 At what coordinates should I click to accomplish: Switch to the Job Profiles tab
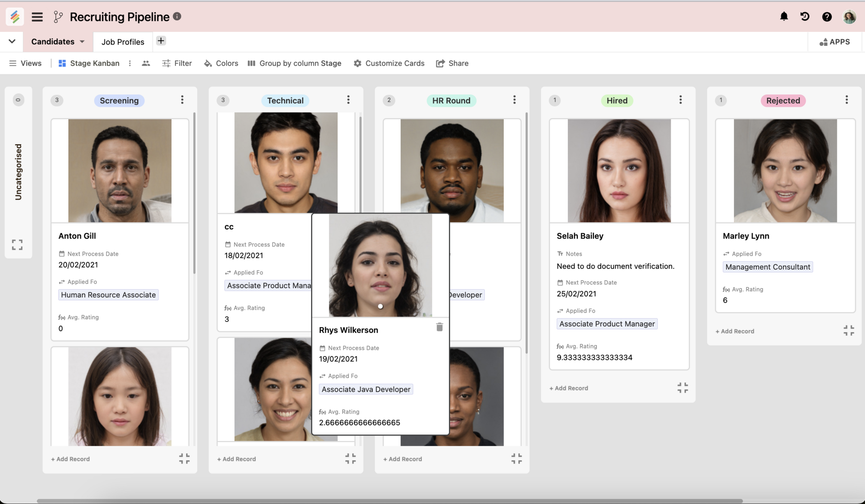point(122,41)
